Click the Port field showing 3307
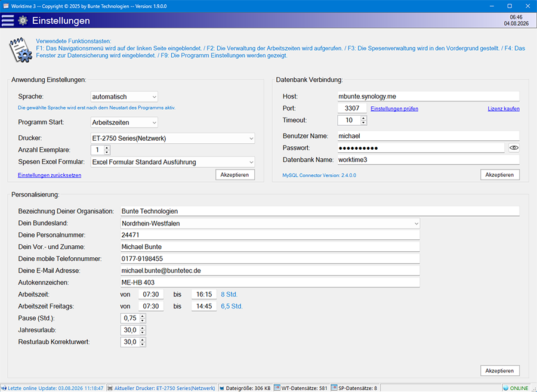The image size is (537, 392). point(352,109)
